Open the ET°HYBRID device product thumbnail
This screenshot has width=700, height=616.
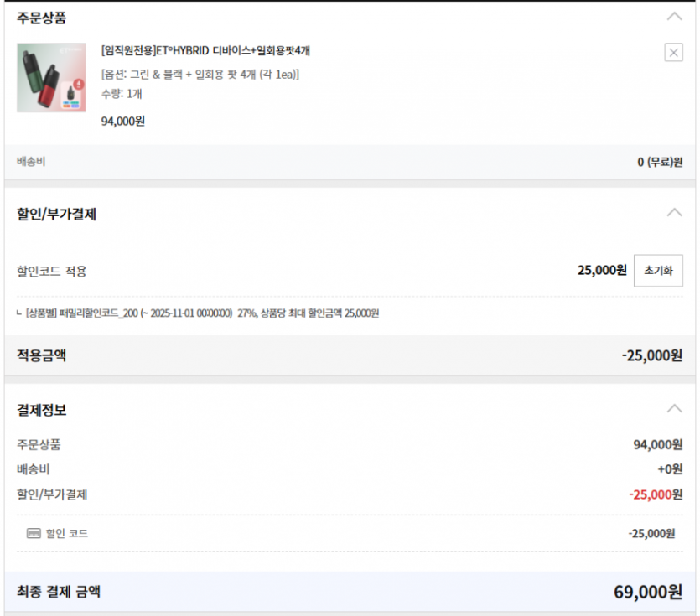pos(51,78)
